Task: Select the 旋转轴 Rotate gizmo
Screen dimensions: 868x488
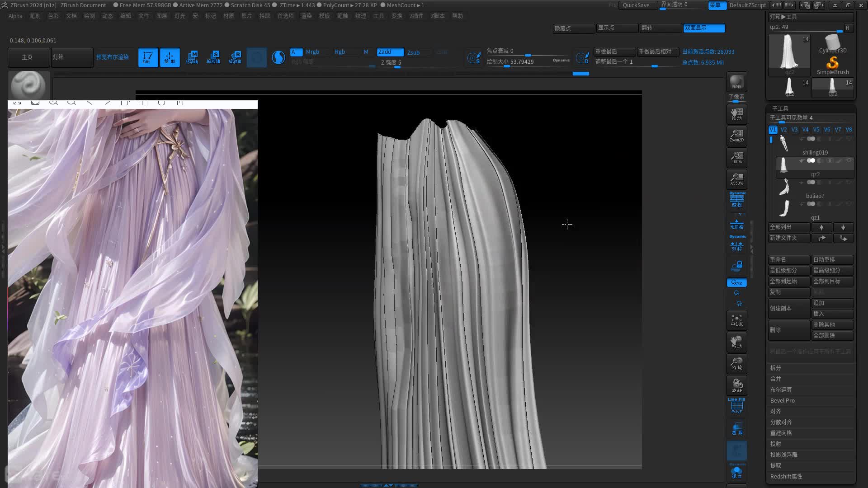Action: coord(235,57)
